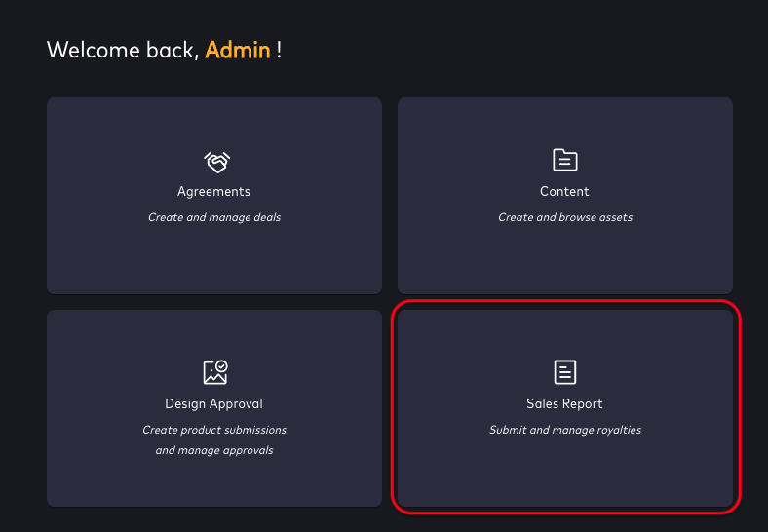Click the orange "Admin" name
Image resolution: width=768 pixels, height=532 pixels.
point(238,50)
